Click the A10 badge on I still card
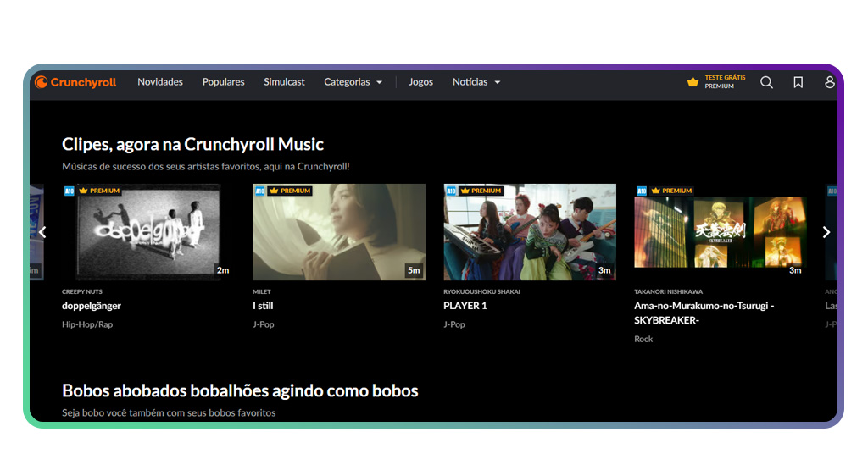The width and height of the screenshot is (868, 454). coord(259,191)
